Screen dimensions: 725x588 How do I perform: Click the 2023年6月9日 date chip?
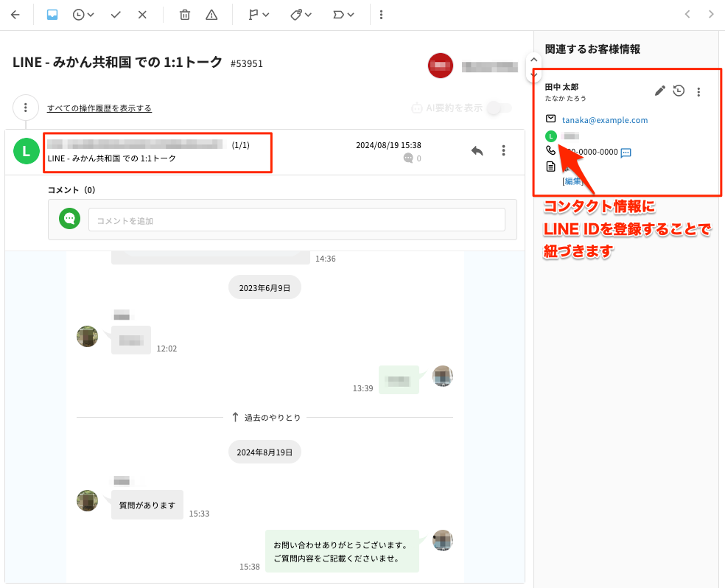pos(265,287)
